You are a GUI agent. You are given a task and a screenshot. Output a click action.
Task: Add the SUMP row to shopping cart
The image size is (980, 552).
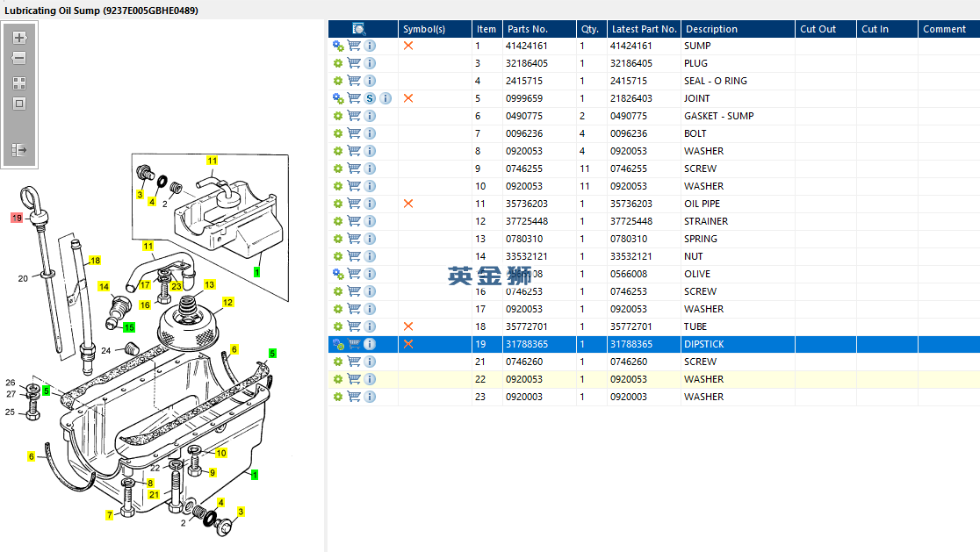pos(354,46)
